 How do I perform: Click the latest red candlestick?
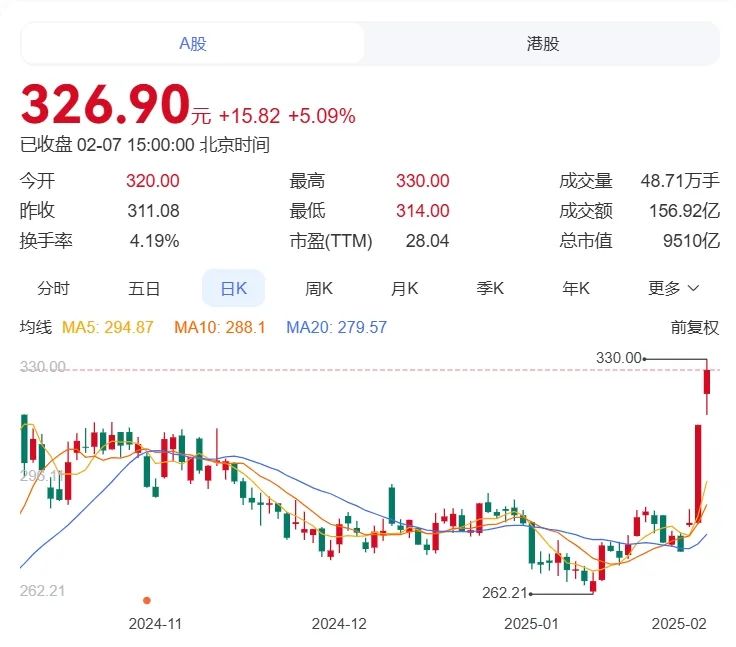(x=707, y=383)
